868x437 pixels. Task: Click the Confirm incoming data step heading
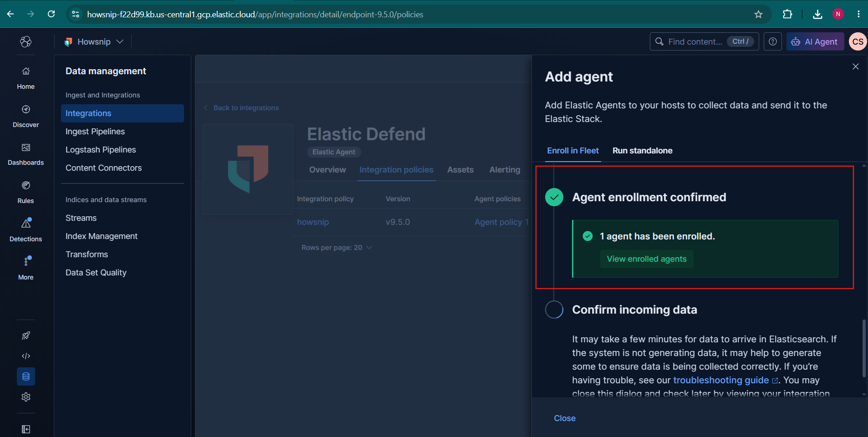[634, 310]
